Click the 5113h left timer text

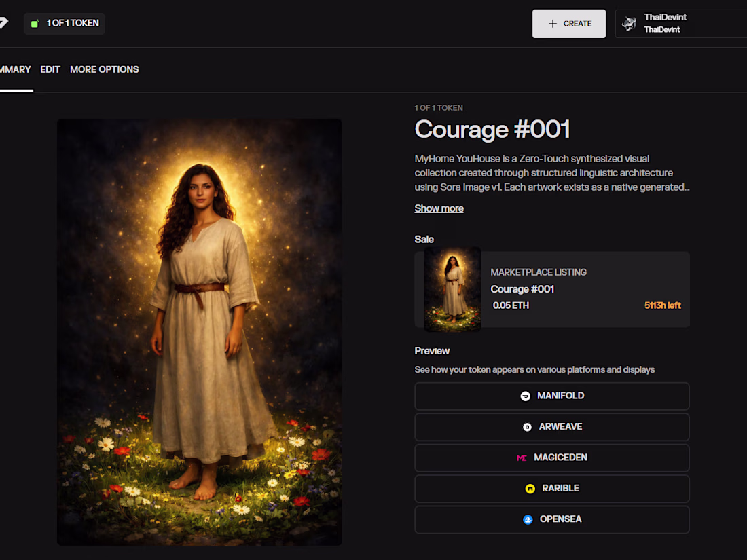click(x=662, y=305)
